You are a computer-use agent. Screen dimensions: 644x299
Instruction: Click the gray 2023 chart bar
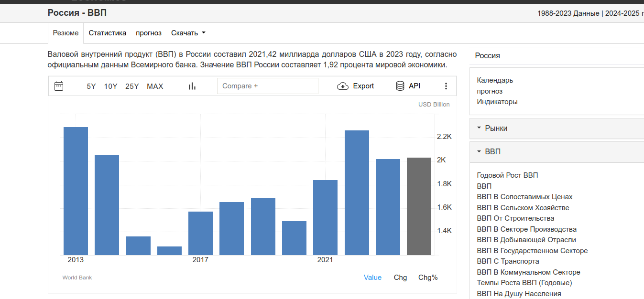(x=419, y=206)
